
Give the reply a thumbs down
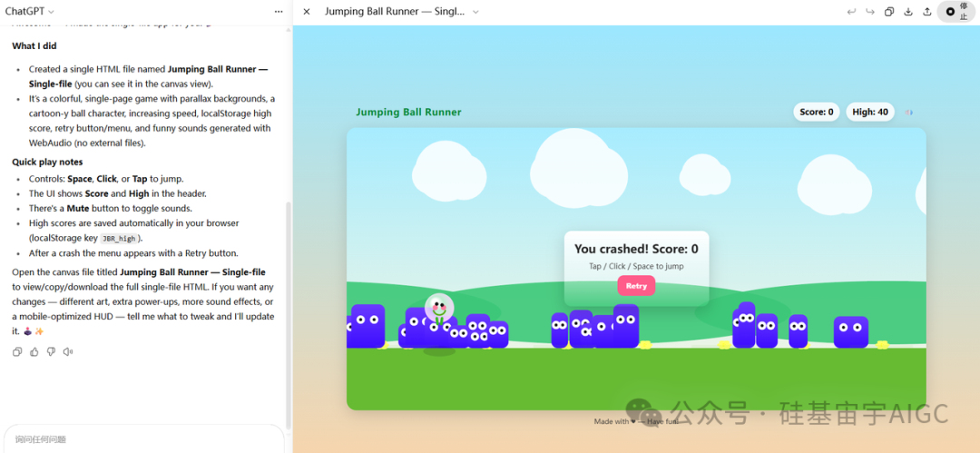(x=51, y=351)
